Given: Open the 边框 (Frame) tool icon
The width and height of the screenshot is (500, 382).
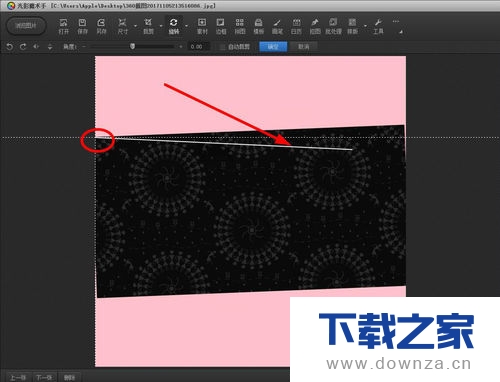Looking at the screenshot, I should (x=221, y=26).
